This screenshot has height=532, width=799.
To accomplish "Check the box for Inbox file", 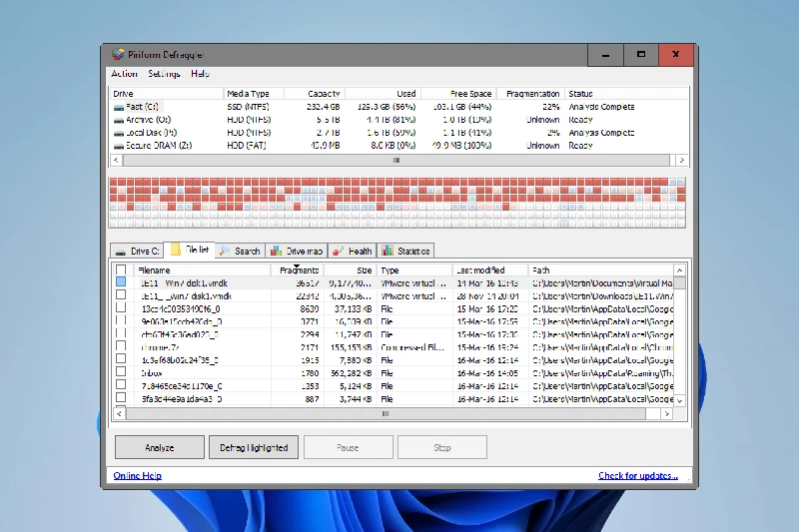I will coord(121,371).
